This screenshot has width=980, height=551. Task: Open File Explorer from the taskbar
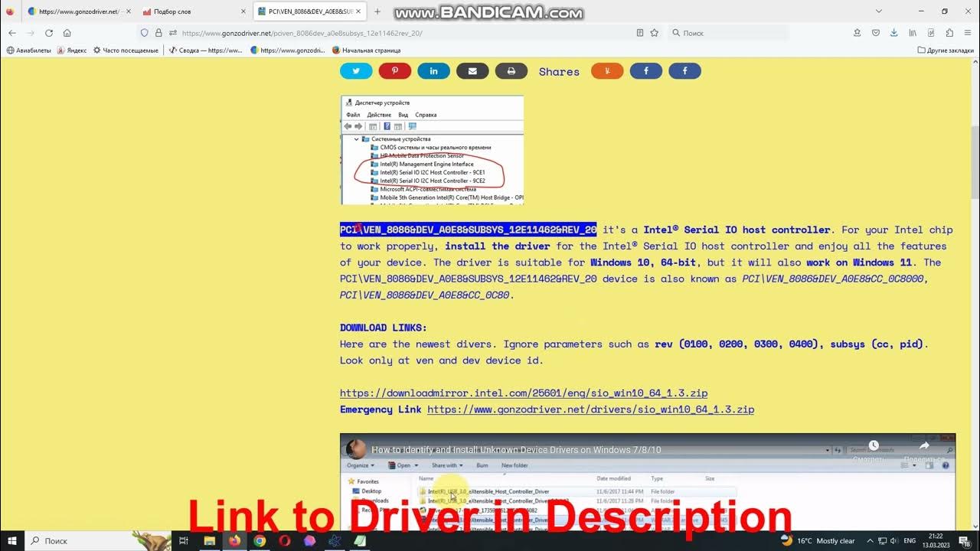pos(209,540)
